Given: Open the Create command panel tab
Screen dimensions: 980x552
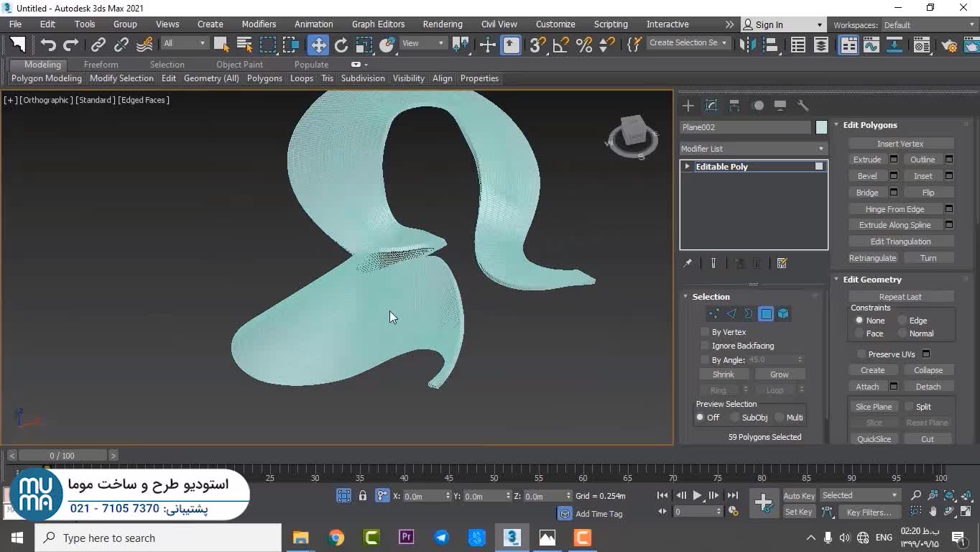Looking at the screenshot, I should [688, 106].
